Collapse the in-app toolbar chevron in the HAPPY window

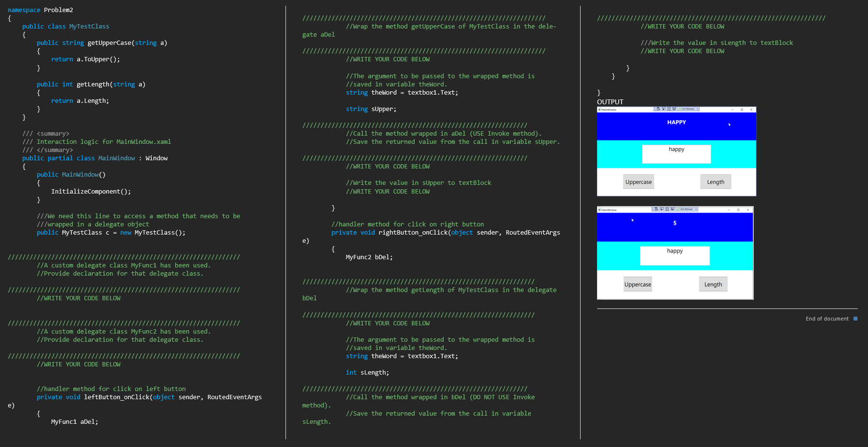(x=697, y=109)
